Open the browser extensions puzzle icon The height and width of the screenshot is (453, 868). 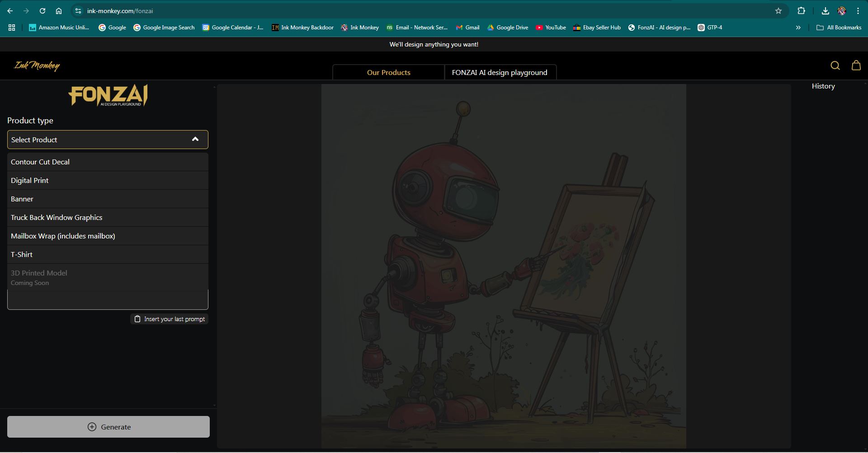coord(801,11)
